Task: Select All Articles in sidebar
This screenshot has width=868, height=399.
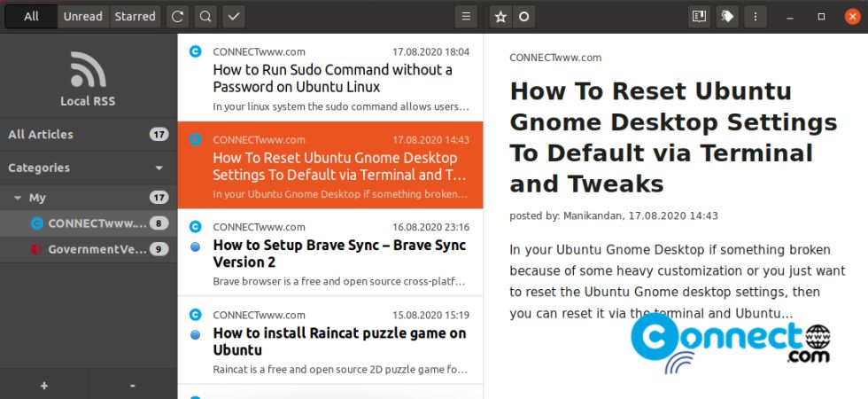Action: (x=89, y=134)
